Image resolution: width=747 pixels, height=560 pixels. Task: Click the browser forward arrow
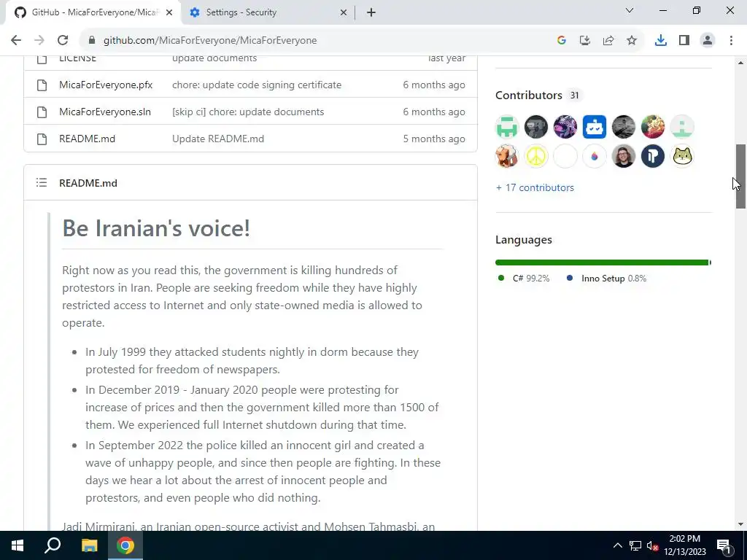point(39,41)
